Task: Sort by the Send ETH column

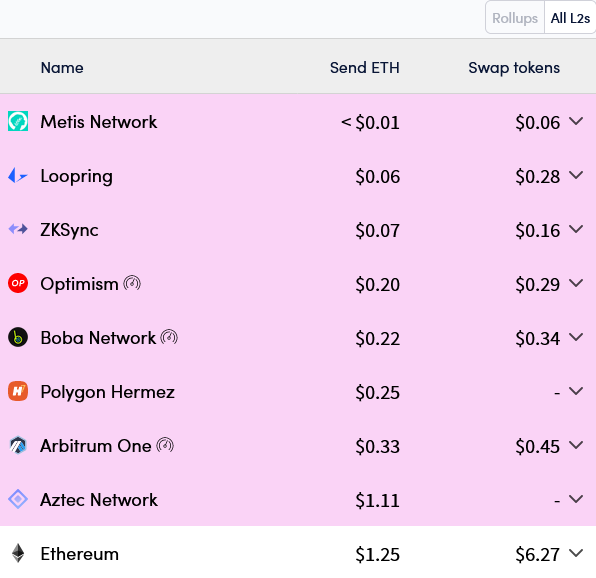Action: coord(365,68)
